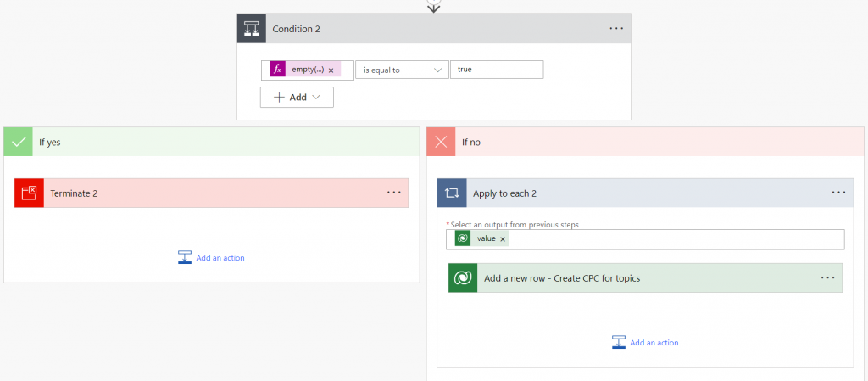Click the Apply to each 2 loop icon
Screen dimensions: 868x381
click(452, 193)
